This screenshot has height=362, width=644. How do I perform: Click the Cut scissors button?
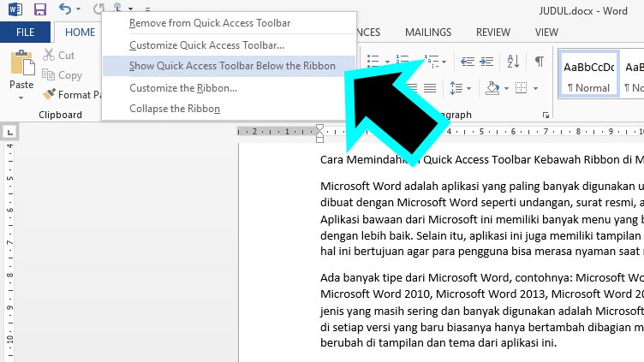pos(59,55)
